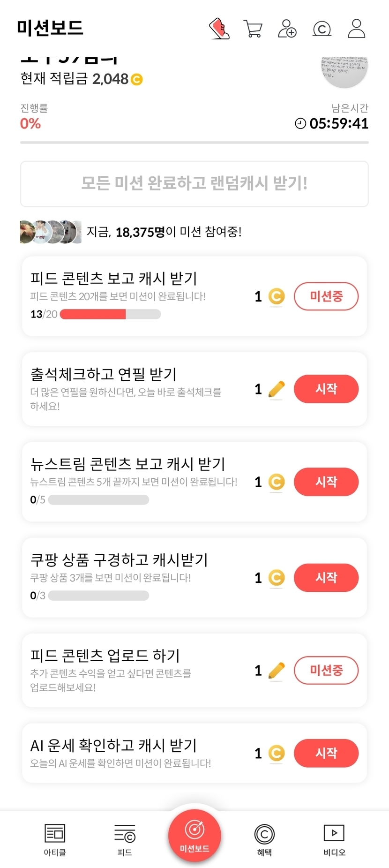Tap the participant avatars thumbnail group
The width and height of the screenshot is (389, 868).
[x=51, y=232]
